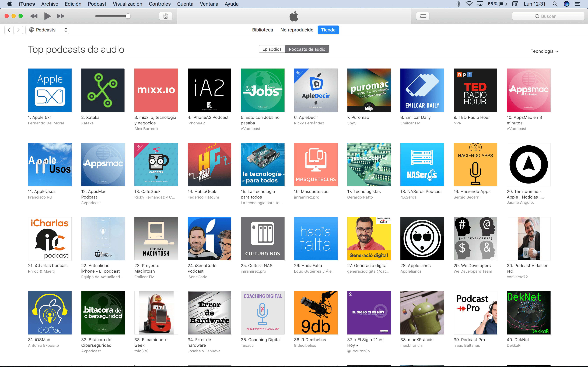Skip forward with the fast-forward control
Viewport: 588px width, 367px height.
(x=61, y=16)
